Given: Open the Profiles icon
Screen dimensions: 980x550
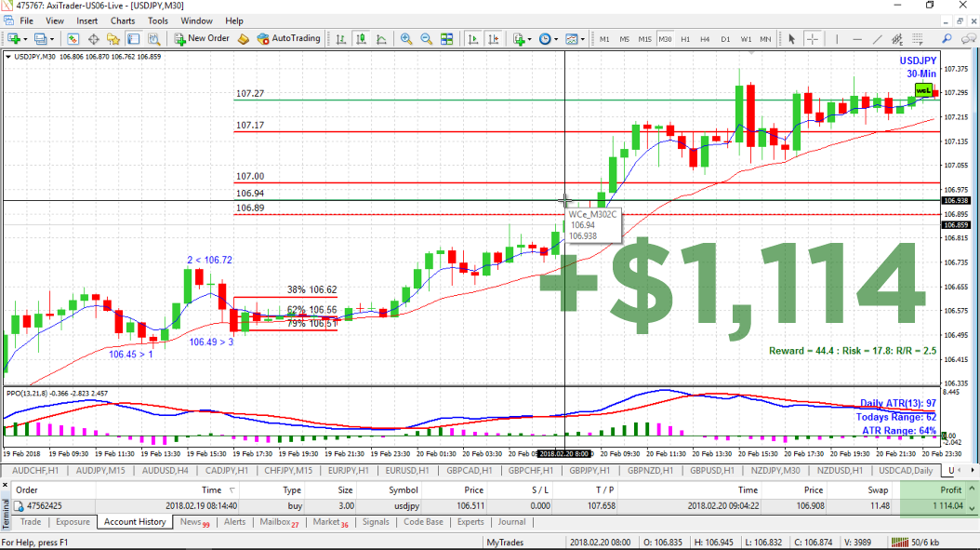Looking at the screenshot, I should click(40, 39).
